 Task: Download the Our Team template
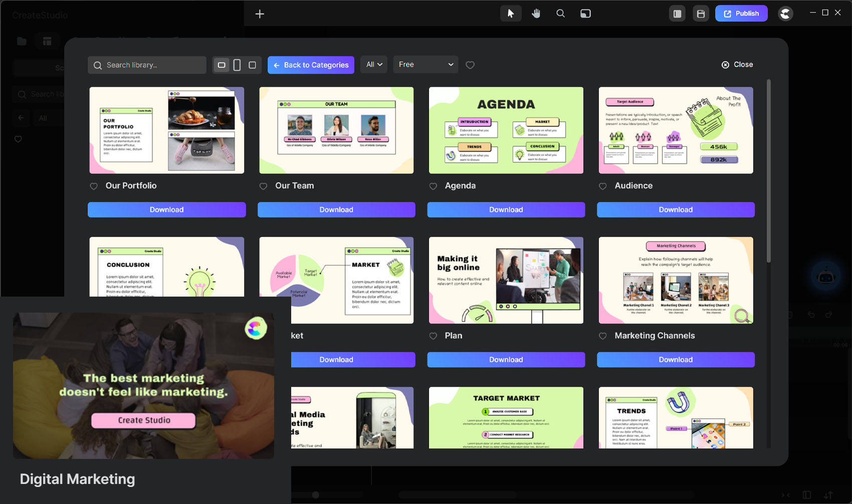[336, 210]
